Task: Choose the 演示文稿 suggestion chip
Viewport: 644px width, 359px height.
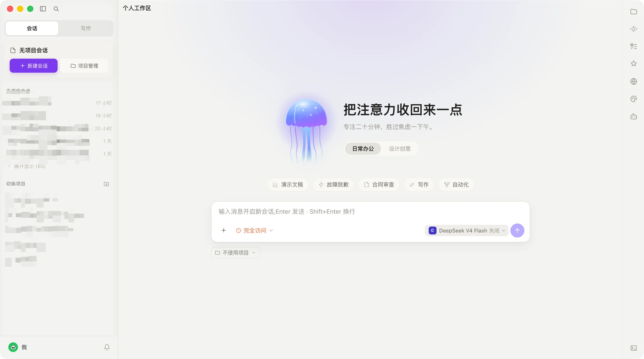Action: 288,184
